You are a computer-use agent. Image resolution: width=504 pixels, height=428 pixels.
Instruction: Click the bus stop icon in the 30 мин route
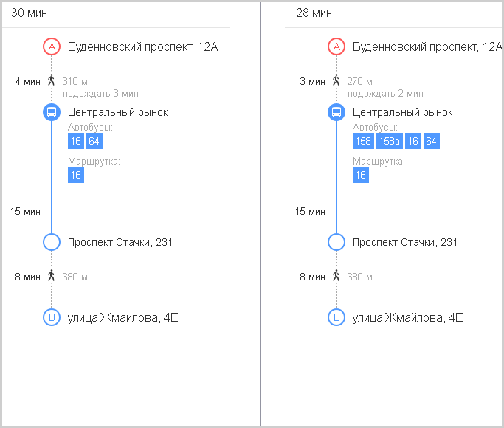(x=52, y=112)
